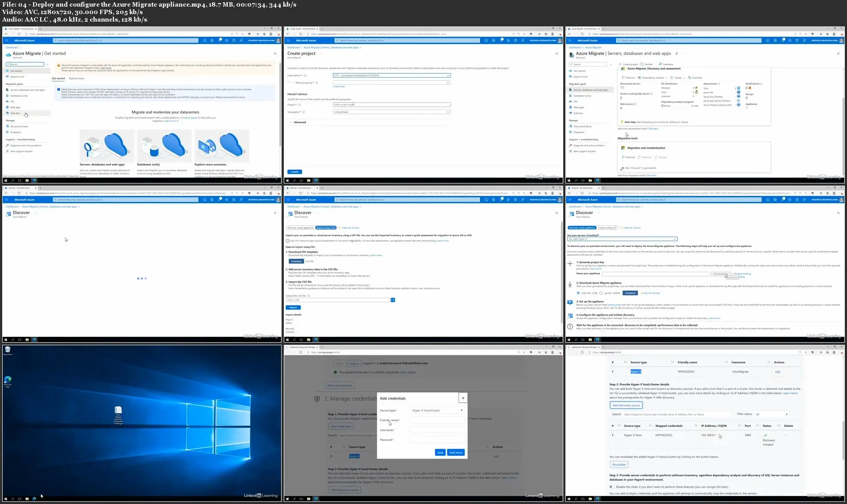
Task: Click the blue Create button on Create project page
Action: click(295, 172)
